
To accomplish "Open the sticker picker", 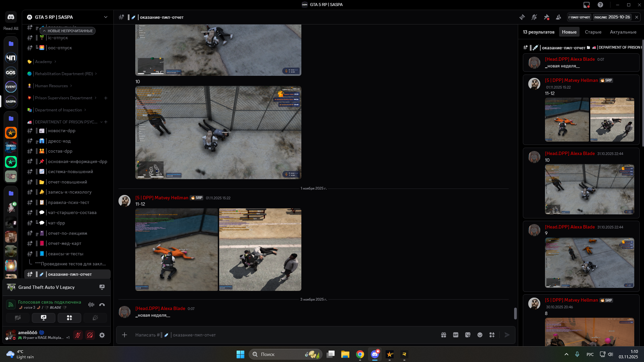I will (468, 335).
